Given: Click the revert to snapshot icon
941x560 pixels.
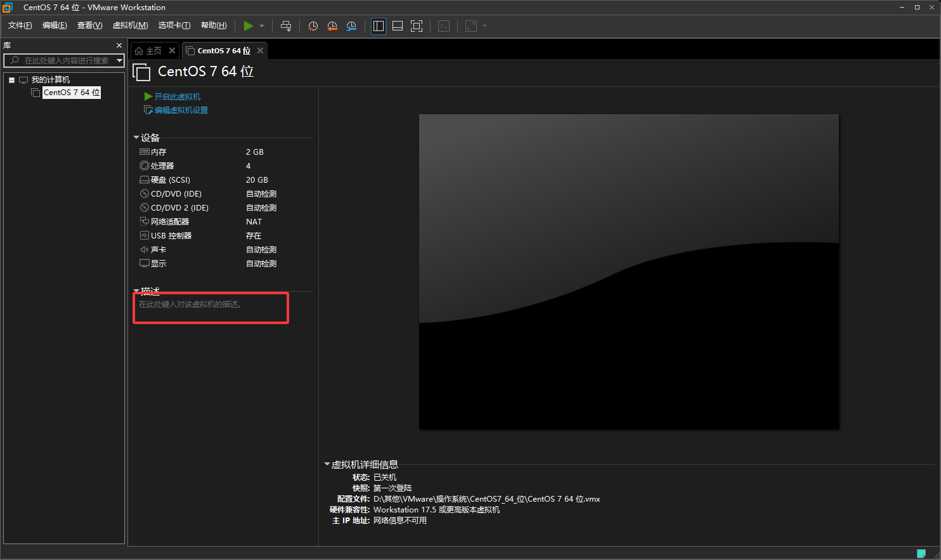Looking at the screenshot, I should coord(332,26).
